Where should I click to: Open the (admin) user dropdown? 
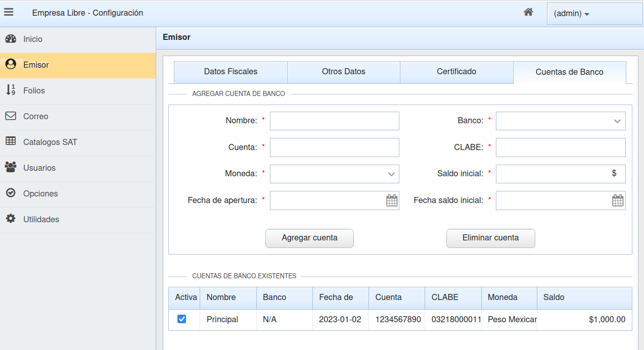pos(572,14)
